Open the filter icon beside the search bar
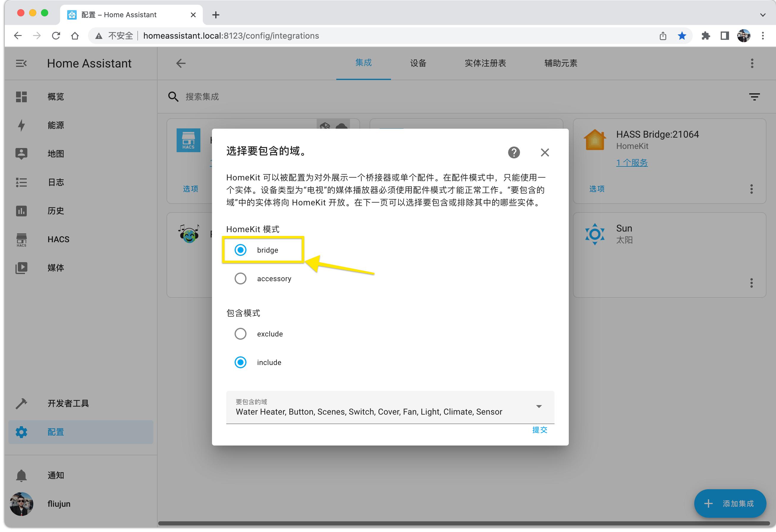Screen dimensions: 776x532 (754, 97)
